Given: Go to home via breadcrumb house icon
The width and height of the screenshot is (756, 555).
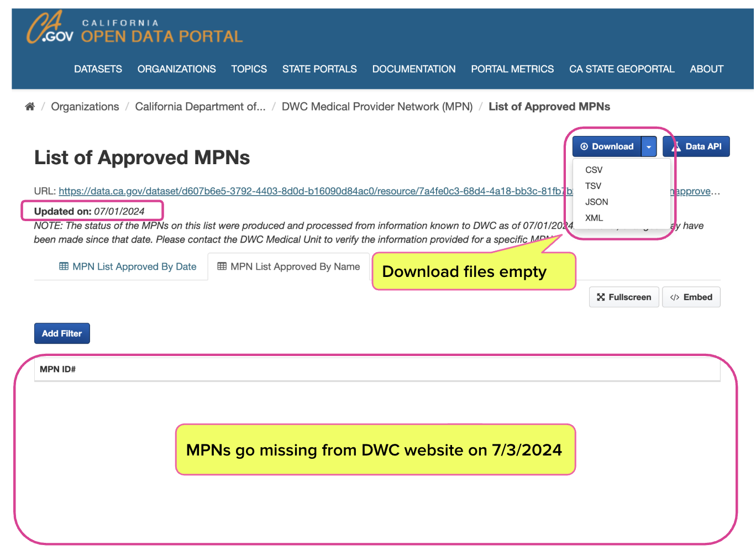Looking at the screenshot, I should coord(30,107).
